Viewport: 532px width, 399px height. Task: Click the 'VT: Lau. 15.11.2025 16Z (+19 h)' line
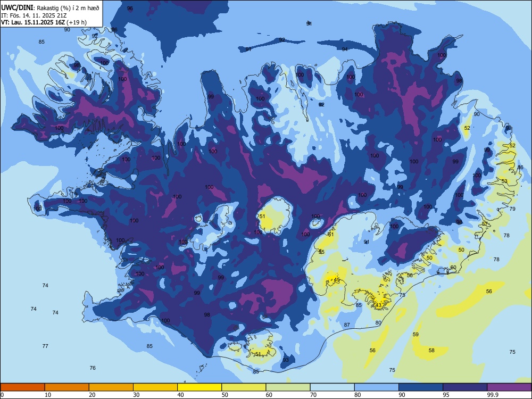tap(44, 22)
